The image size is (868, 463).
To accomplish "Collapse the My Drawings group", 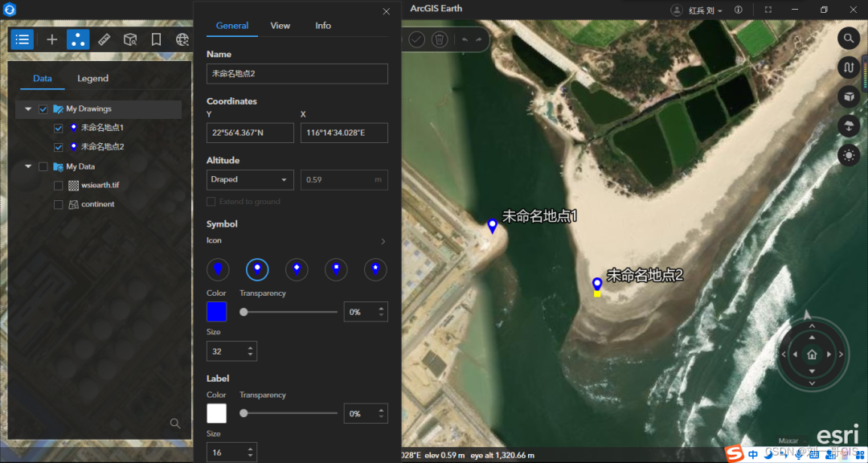I will tap(27, 109).
